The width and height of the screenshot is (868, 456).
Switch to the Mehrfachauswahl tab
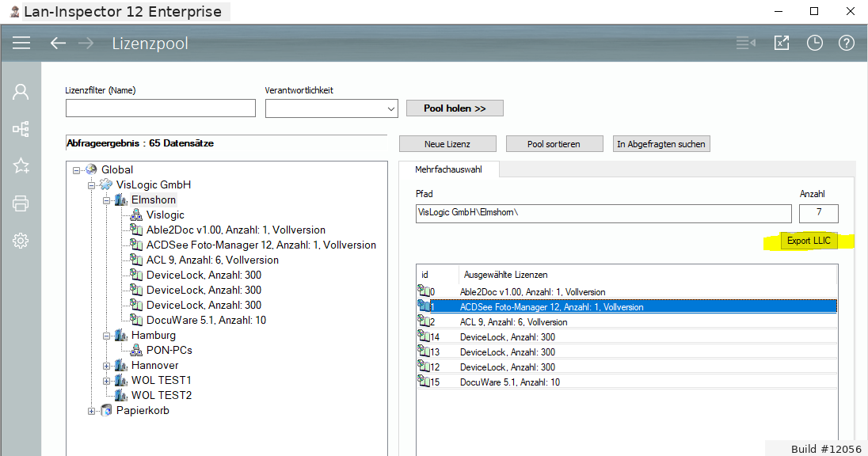[448, 169]
